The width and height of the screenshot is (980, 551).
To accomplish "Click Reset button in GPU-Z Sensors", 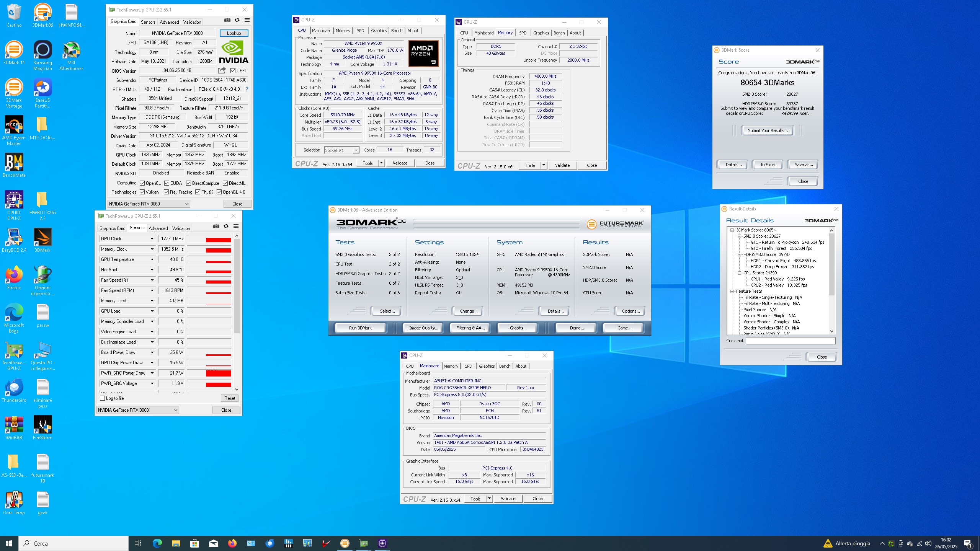I will point(230,398).
